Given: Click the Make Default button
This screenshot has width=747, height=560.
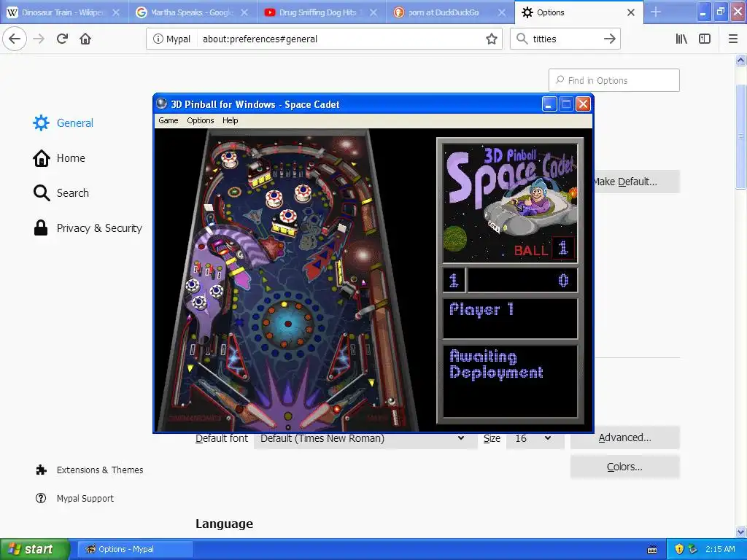Looking at the screenshot, I should tap(637, 182).
